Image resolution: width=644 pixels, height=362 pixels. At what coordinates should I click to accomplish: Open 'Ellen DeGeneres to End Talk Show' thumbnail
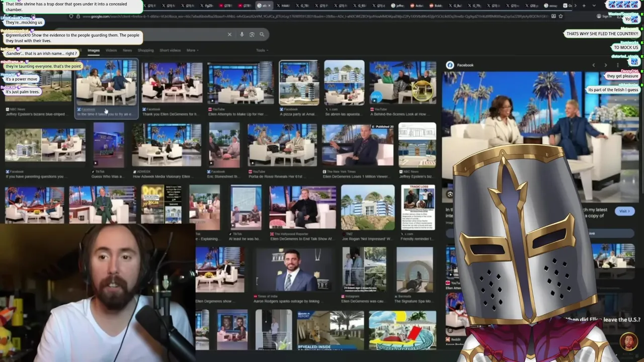tap(302, 208)
